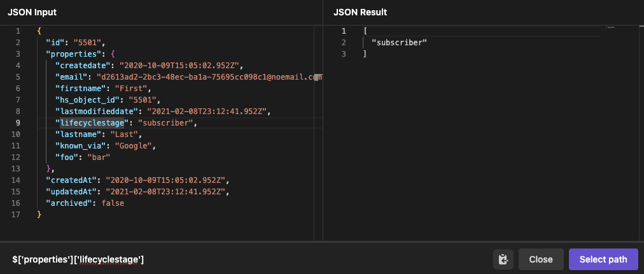
Task: Select the "createdate" key
Action: tap(83, 66)
